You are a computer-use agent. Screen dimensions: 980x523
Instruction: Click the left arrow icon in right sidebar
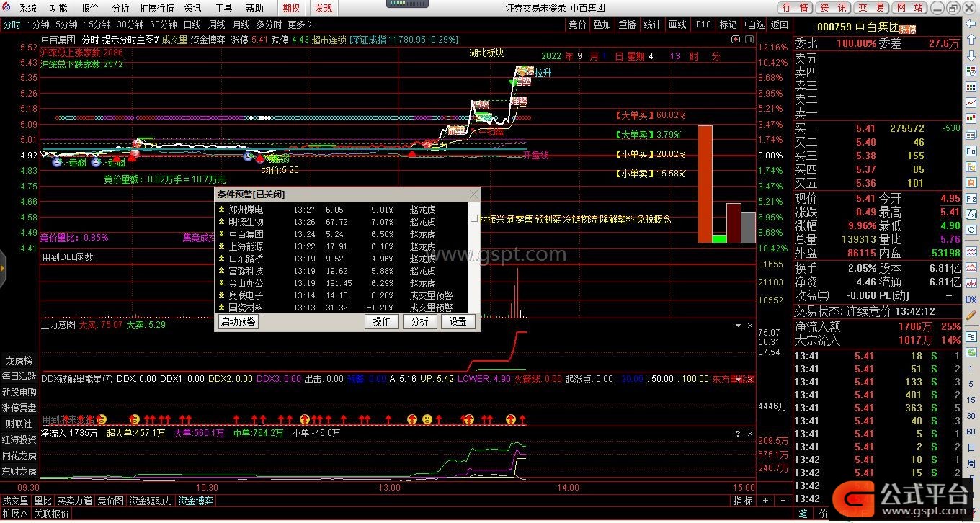coord(971,24)
